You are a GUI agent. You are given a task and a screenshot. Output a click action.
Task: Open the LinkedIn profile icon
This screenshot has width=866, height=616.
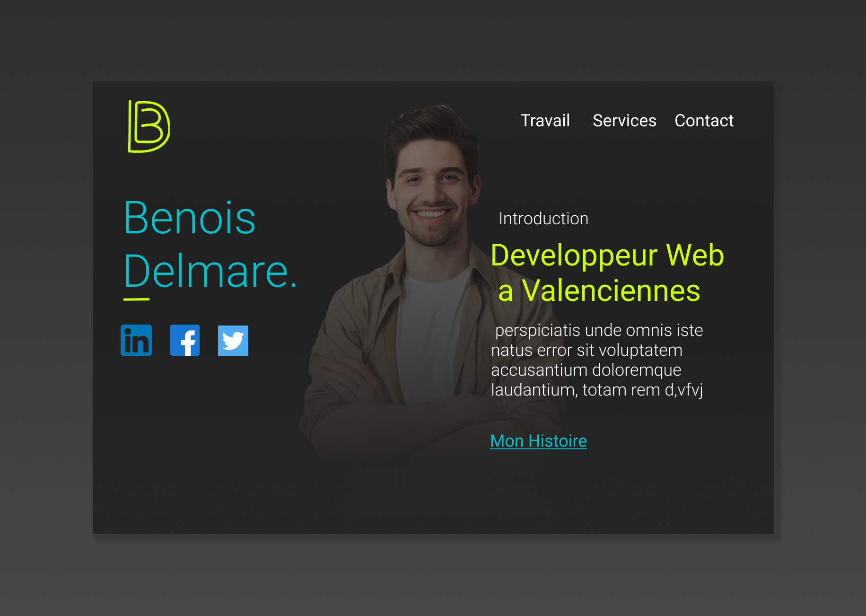pyautogui.click(x=136, y=340)
